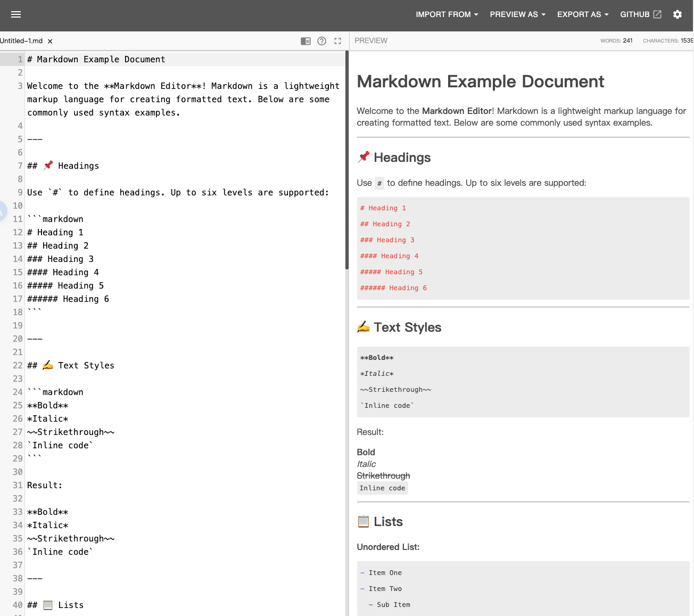694x616 pixels.
Task: Click the WORDS counter in the preview header
Action: 616,40
